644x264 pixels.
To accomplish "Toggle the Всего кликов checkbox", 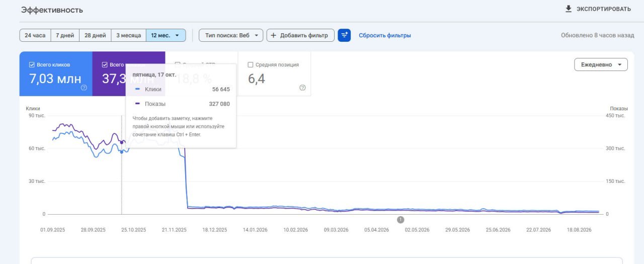I will 32,64.
